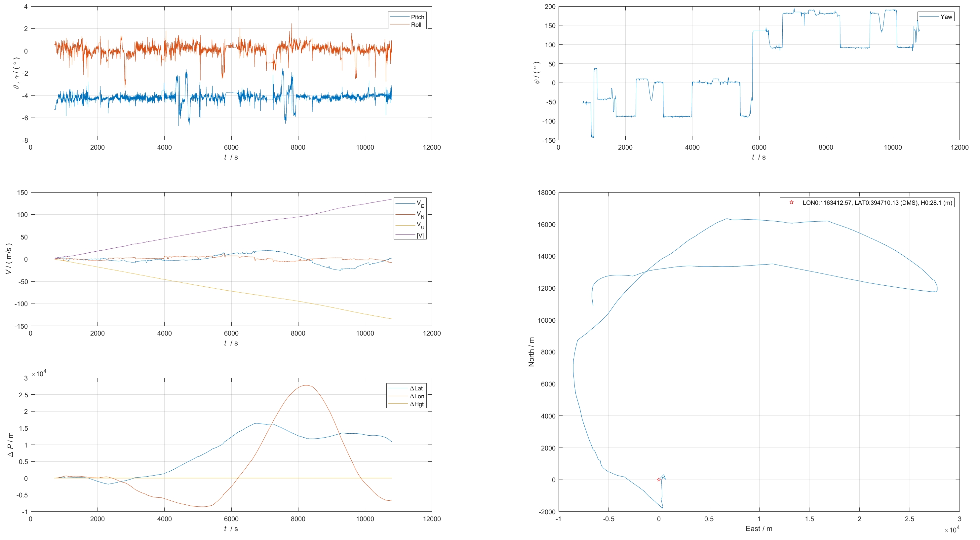Select the V_E legend entry
The width and height of the screenshot is (980, 540).
tap(410, 203)
